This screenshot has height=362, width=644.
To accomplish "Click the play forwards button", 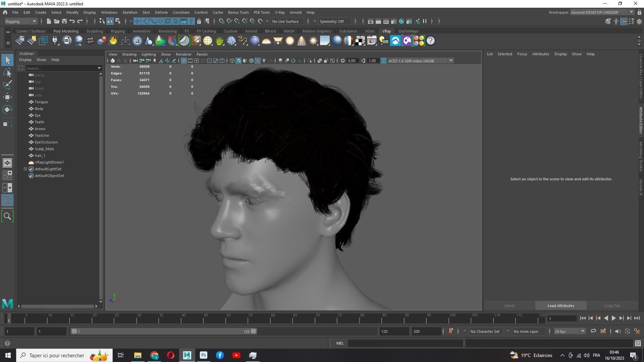I will (614, 318).
